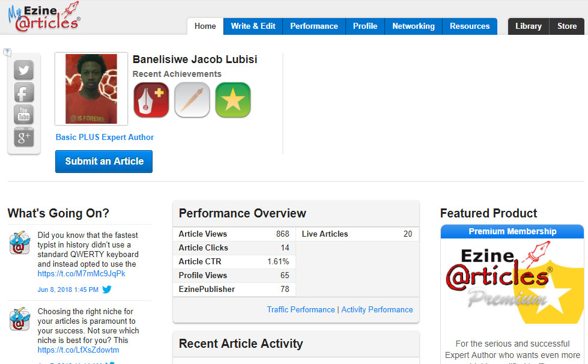This screenshot has height=364, width=588.
Task: Click the help question mark icon
Action: click(7, 52)
